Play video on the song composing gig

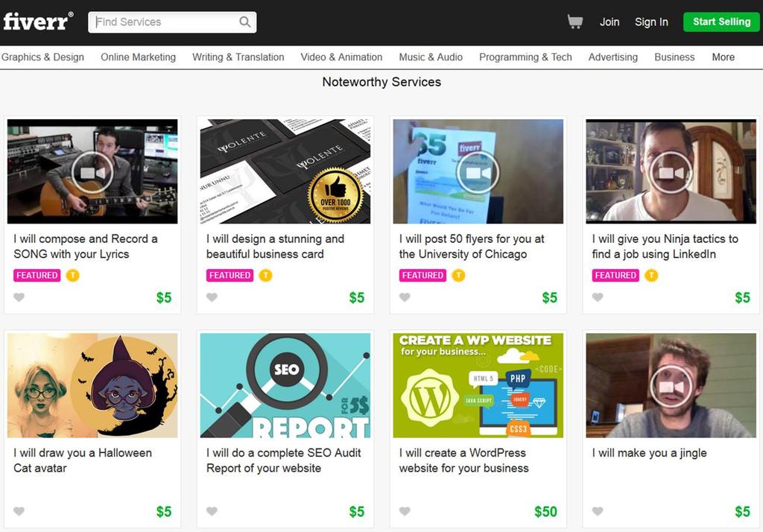pos(92,172)
